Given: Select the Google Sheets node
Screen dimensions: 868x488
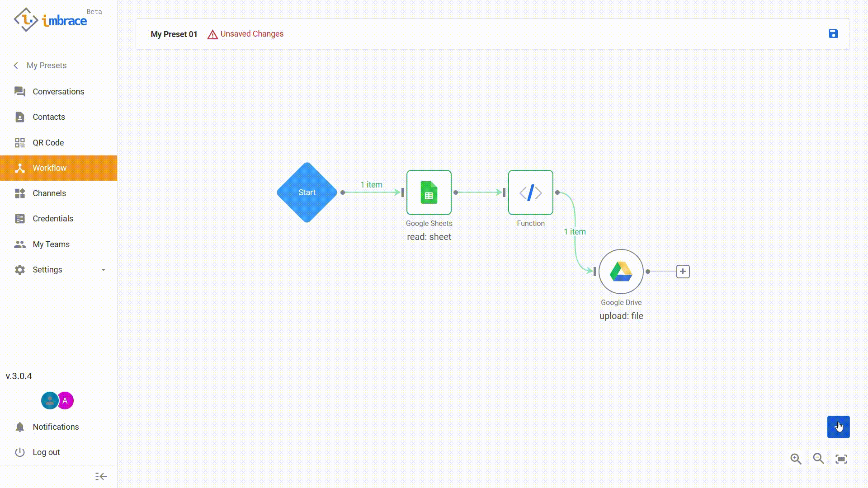Looking at the screenshot, I should (429, 192).
